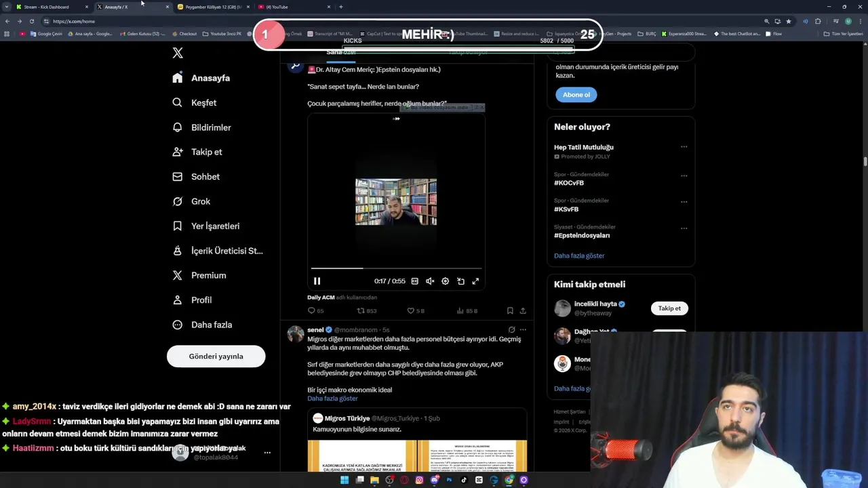Expand the video to fullscreen
Viewport: 868px width, 488px height.
[x=475, y=281]
